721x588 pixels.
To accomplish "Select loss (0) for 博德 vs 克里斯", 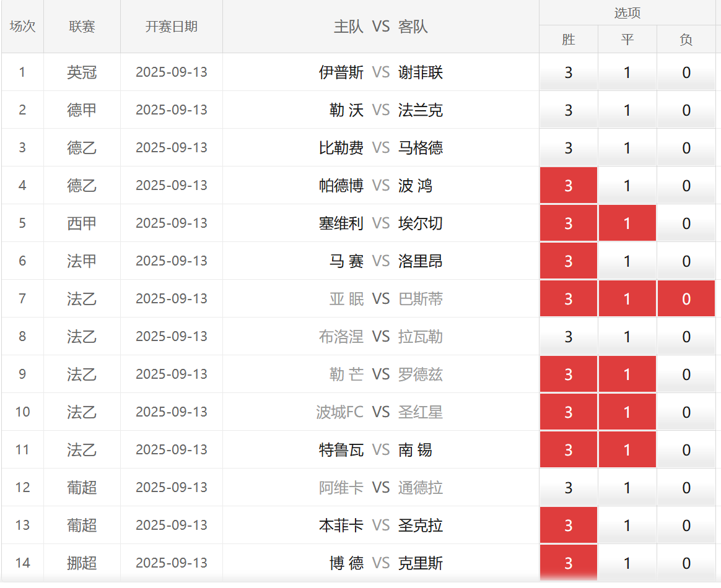I will pos(686,562).
